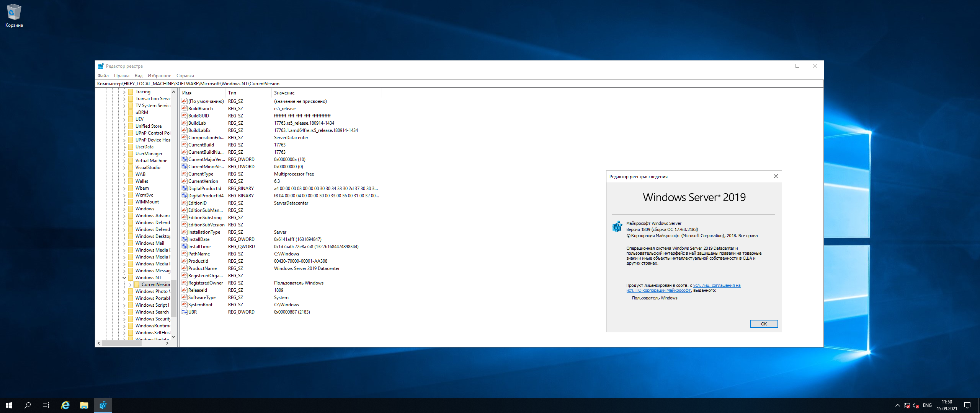This screenshot has width=980, height=413.
Task: Select the EditionID value row
Action: pyautogui.click(x=281, y=203)
